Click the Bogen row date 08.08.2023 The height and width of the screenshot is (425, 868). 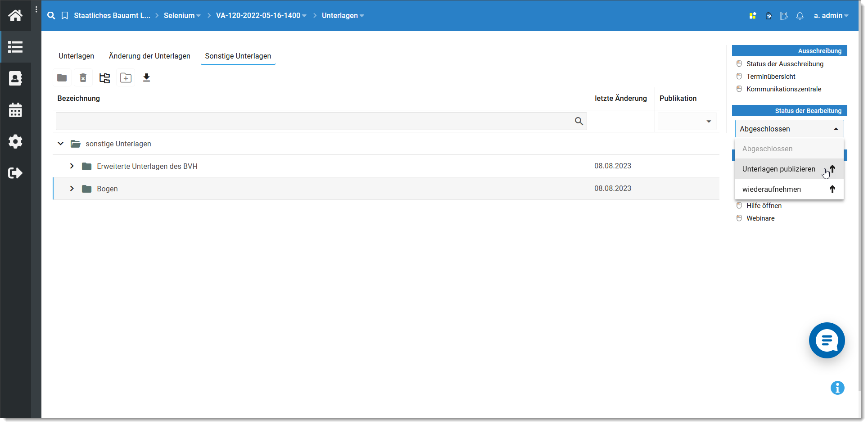613,188
